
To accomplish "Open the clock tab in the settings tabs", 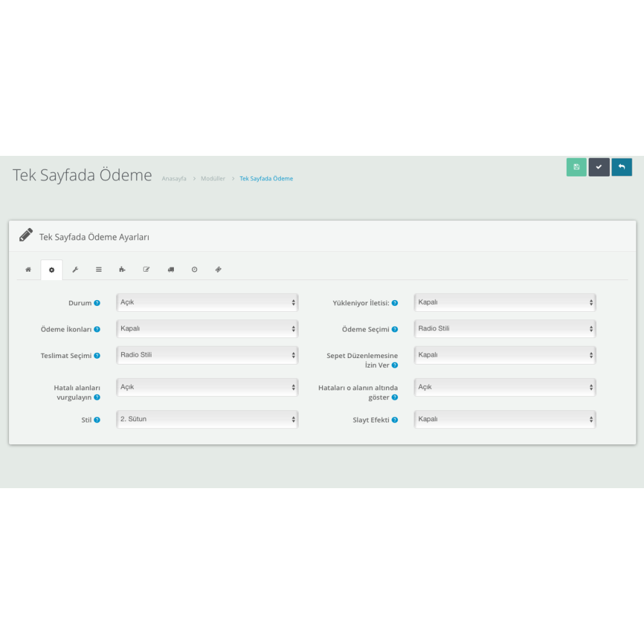I will [x=194, y=269].
